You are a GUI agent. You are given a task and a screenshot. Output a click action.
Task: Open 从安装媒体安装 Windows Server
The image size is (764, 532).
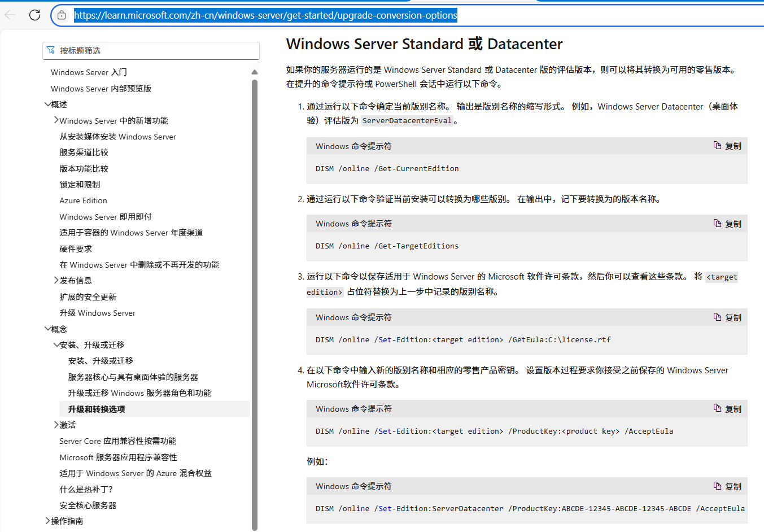coord(118,137)
